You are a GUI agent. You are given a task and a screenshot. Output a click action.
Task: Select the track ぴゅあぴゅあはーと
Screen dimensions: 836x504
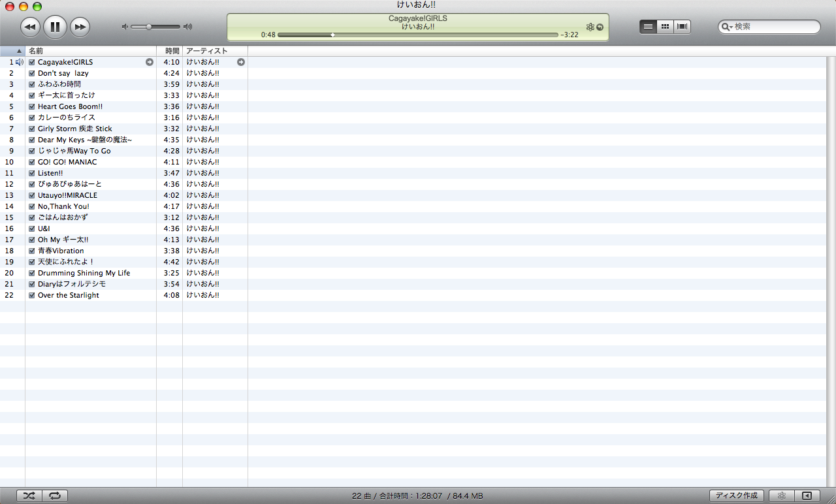coord(70,184)
